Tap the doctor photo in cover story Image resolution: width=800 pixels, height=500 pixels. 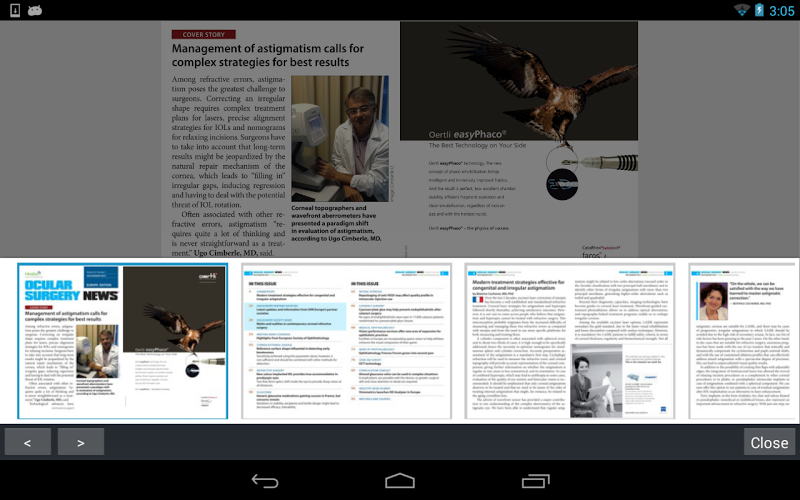(x=340, y=139)
